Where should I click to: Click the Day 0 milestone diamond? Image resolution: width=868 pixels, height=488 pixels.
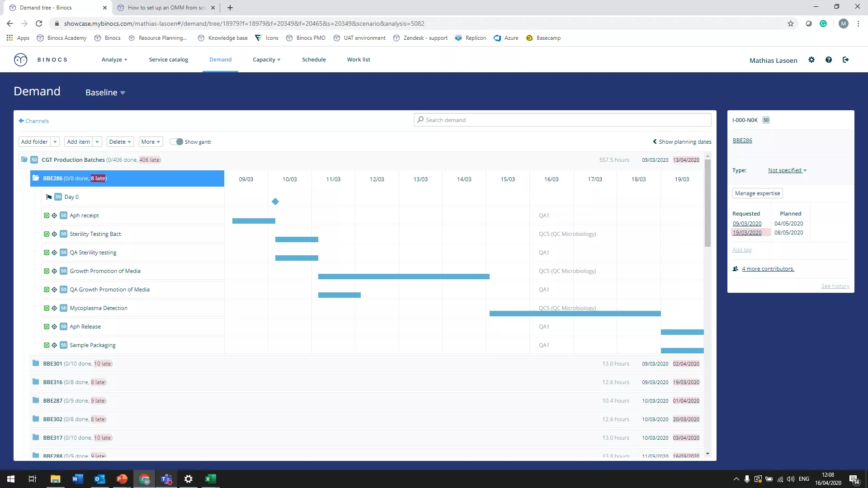click(x=275, y=202)
